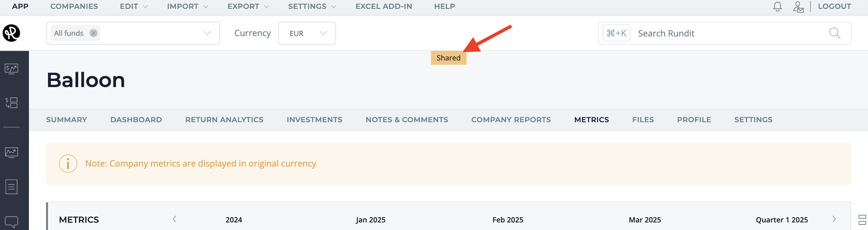Open the Company Reports tab
The height and width of the screenshot is (230, 868).
pyautogui.click(x=511, y=120)
